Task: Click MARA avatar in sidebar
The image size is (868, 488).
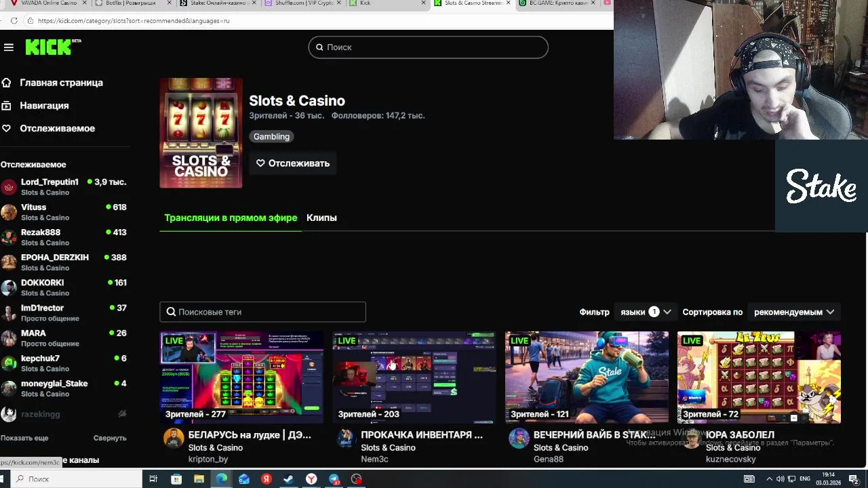Action: [x=9, y=338]
